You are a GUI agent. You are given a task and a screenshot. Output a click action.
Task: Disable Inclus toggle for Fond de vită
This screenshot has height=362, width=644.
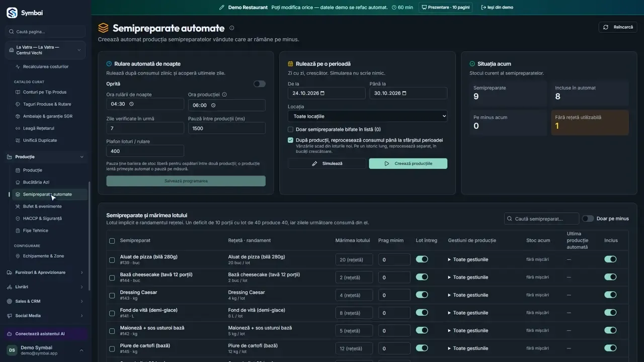(x=610, y=313)
